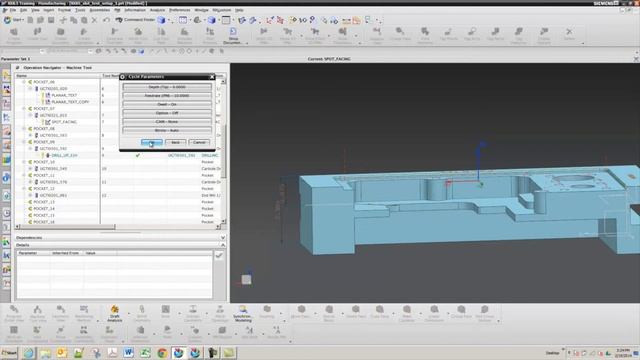Collapse the POCKET_06 tree node
Screen dimensions: 640x360
(24, 82)
